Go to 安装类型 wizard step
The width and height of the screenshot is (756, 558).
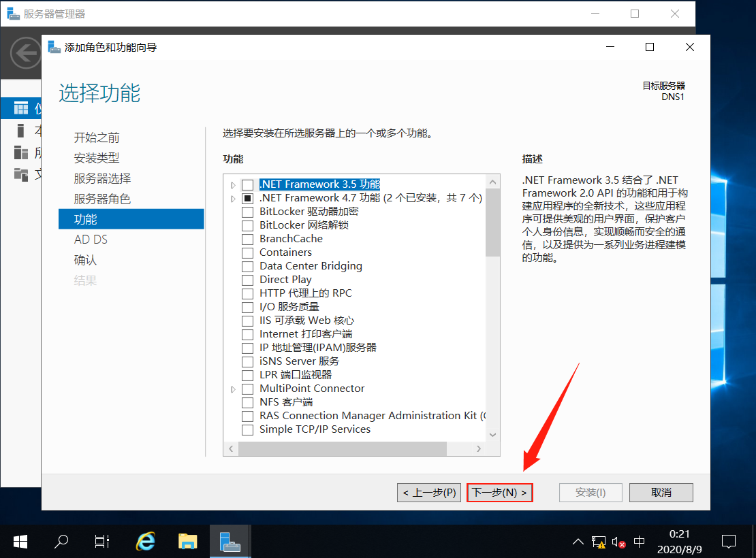(x=97, y=158)
